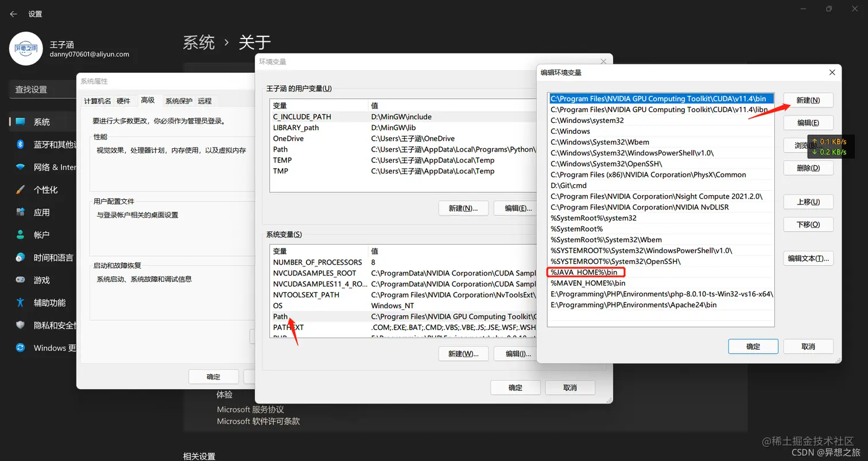Click the user profile avatar 王子涵
868x461 pixels.
pyautogui.click(x=26, y=49)
